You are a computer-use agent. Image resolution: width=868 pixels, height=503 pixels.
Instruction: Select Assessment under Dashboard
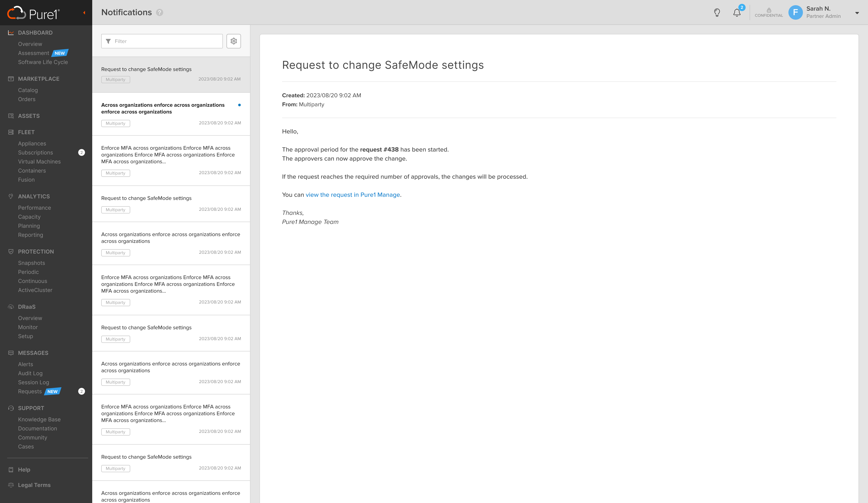33,53
